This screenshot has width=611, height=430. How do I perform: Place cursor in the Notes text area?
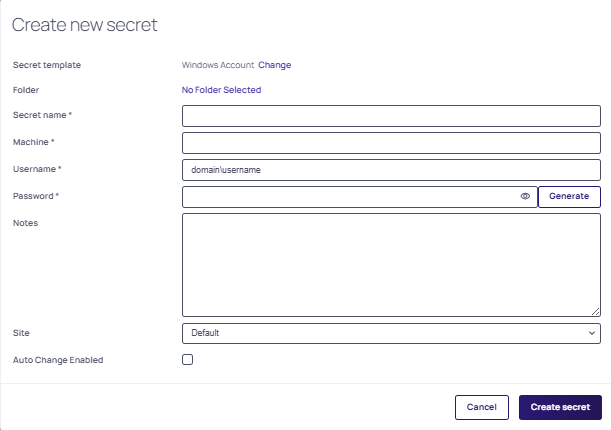[x=390, y=265]
